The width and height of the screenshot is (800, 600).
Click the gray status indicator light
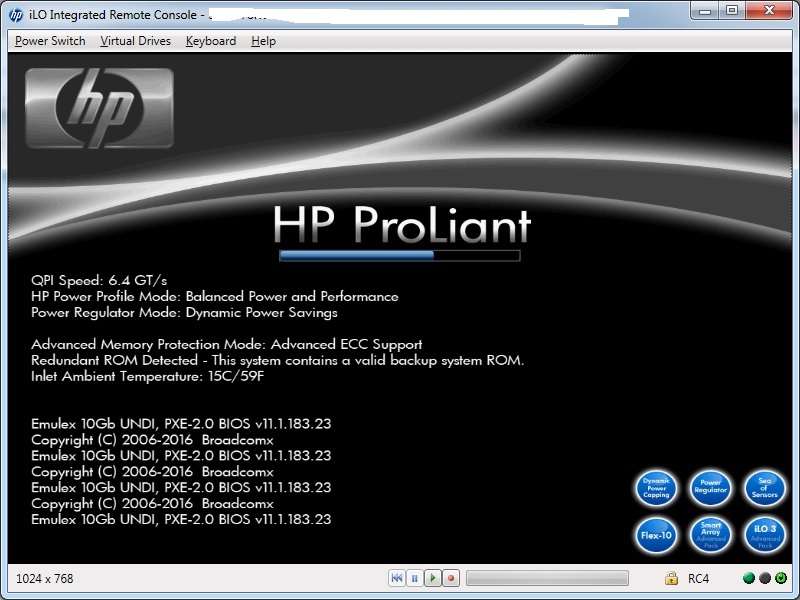(765, 578)
